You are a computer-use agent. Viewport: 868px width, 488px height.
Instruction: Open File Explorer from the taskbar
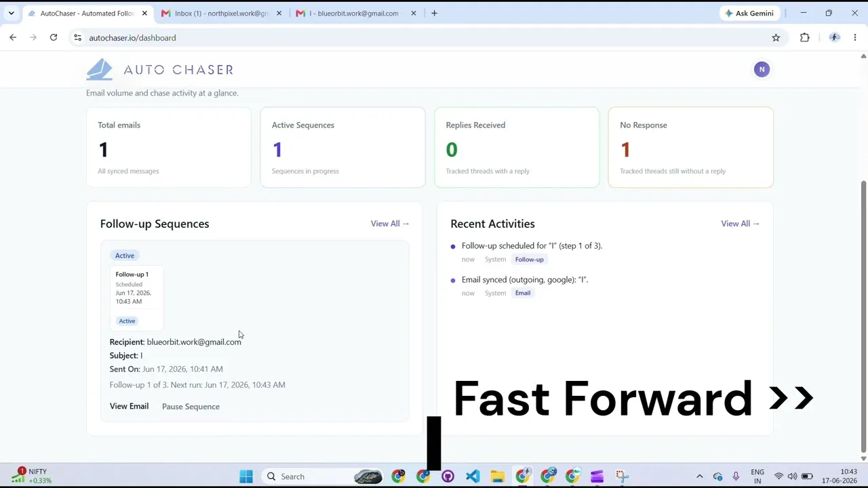pyautogui.click(x=498, y=476)
